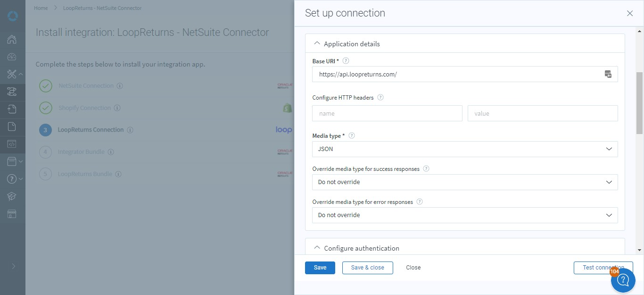The image size is (644, 295).
Task: Open help for override success responses
Action: pos(426,169)
